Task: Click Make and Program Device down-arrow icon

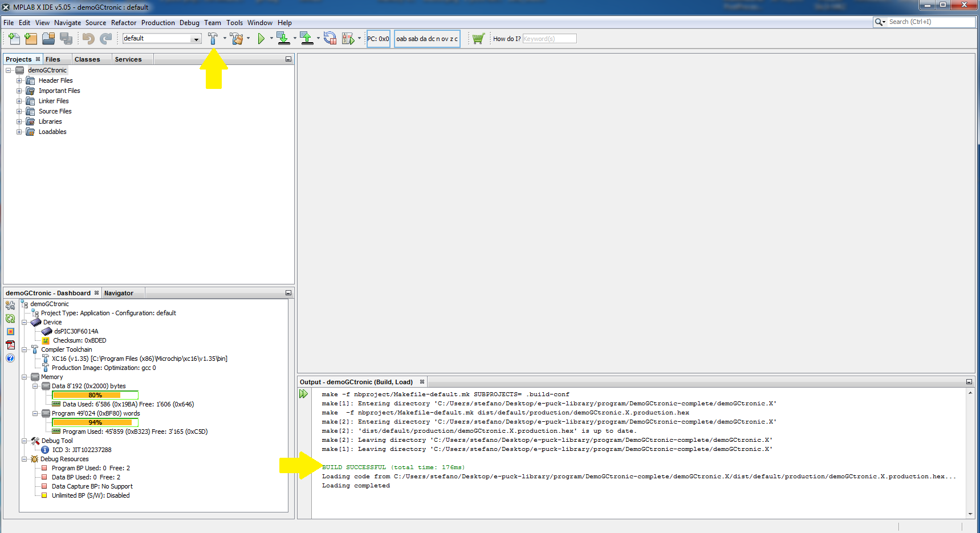Action: point(283,39)
